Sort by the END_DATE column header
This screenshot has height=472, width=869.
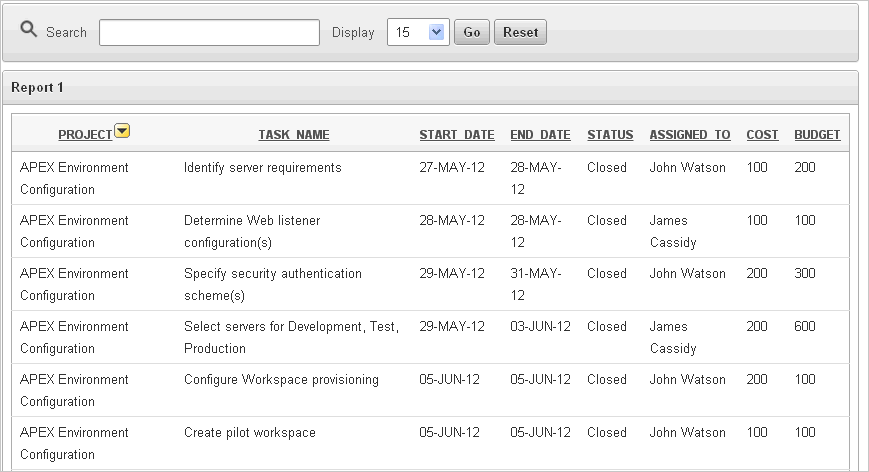[540, 135]
